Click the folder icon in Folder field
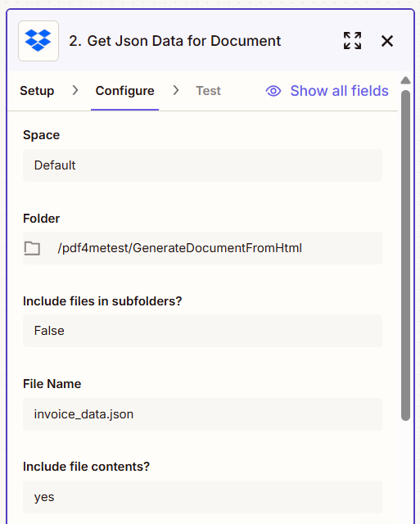Viewport: 420px width, 524px height. click(x=32, y=248)
